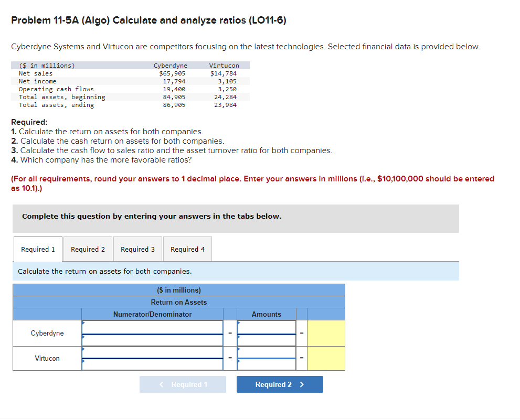Click the Return on Assets table title
520x420 pixels.
[179, 302]
